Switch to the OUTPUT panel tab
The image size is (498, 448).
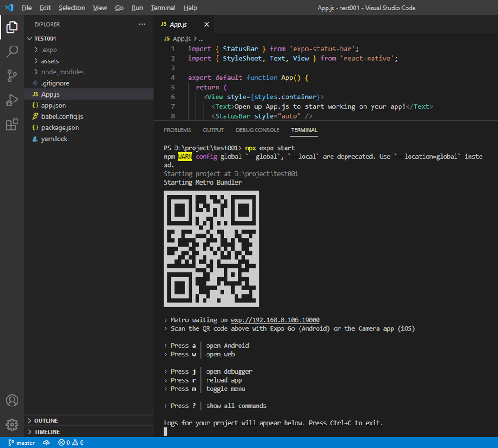pyautogui.click(x=213, y=130)
